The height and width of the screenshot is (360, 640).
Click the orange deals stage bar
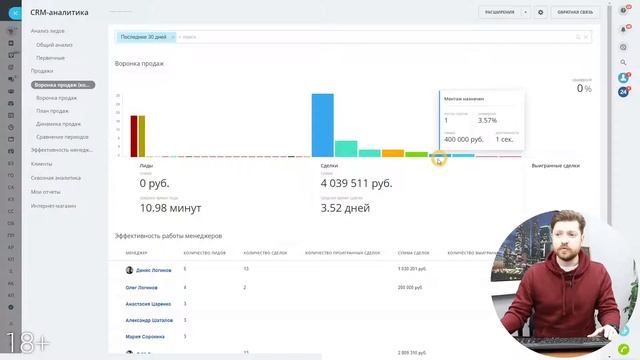click(x=393, y=153)
